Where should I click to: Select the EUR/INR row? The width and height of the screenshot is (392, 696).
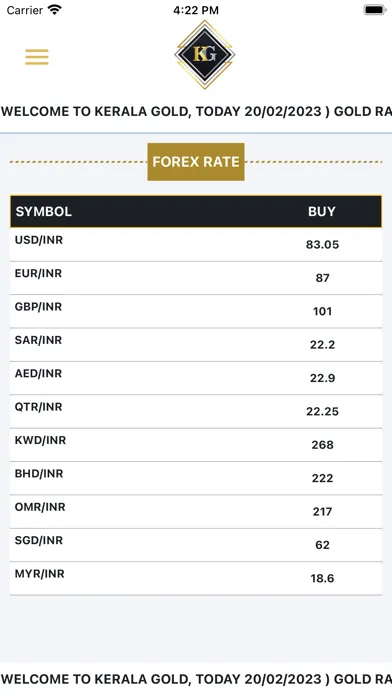[196, 278]
